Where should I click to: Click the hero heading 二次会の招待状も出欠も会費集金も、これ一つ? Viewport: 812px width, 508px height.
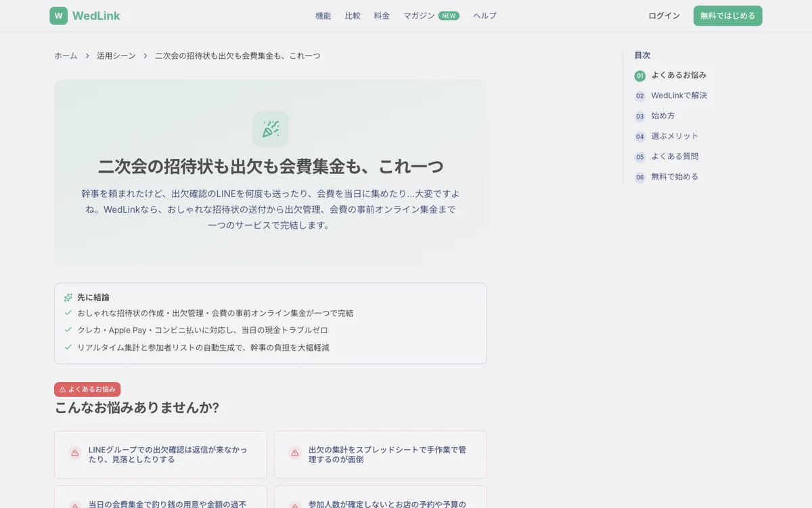271,166
